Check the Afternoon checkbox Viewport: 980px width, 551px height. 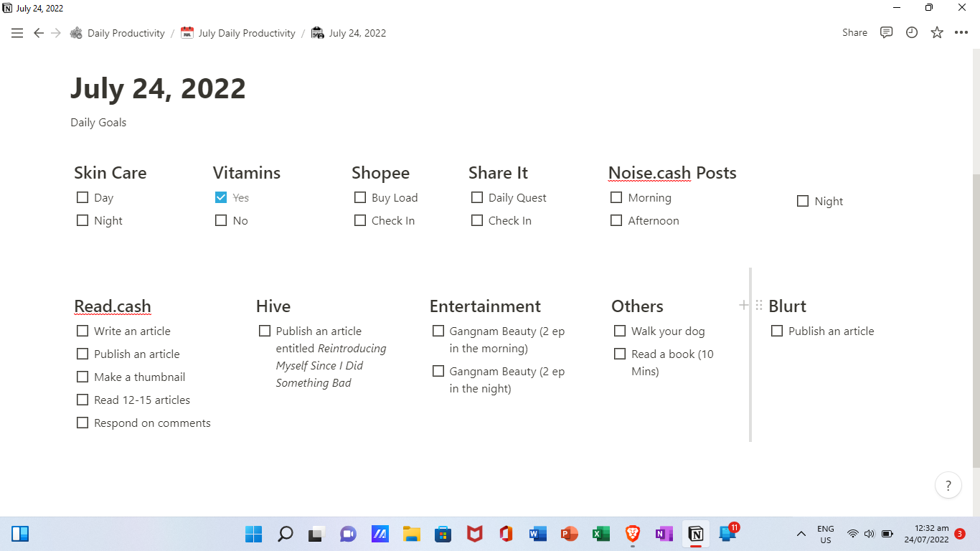tap(616, 220)
